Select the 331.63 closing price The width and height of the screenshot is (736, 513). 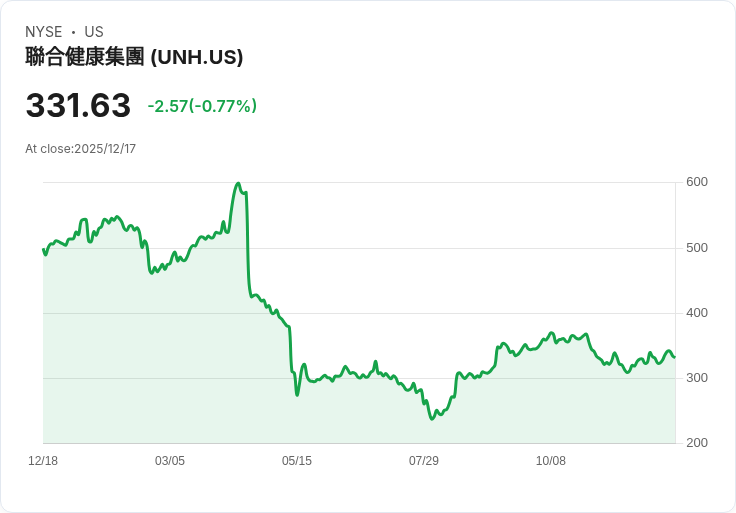[78, 105]
